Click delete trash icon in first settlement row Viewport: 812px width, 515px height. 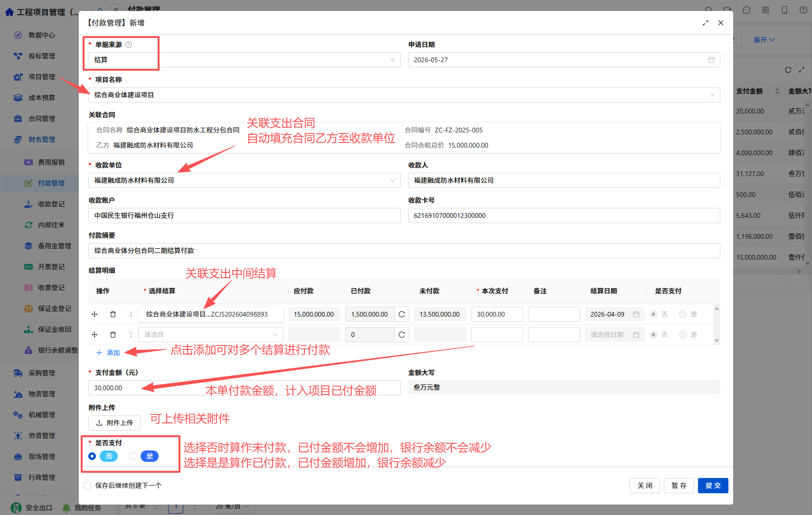[x=113, y=314]
